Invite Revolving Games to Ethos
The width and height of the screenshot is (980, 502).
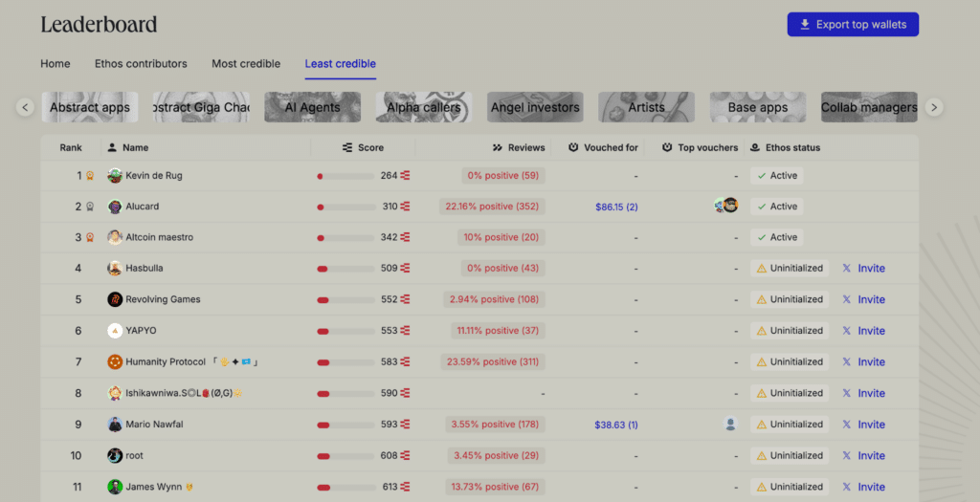click(x=871, y=299)
